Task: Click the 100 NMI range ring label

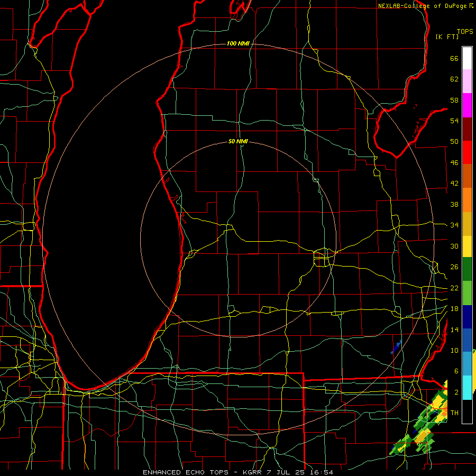Action: pos(238,44)
